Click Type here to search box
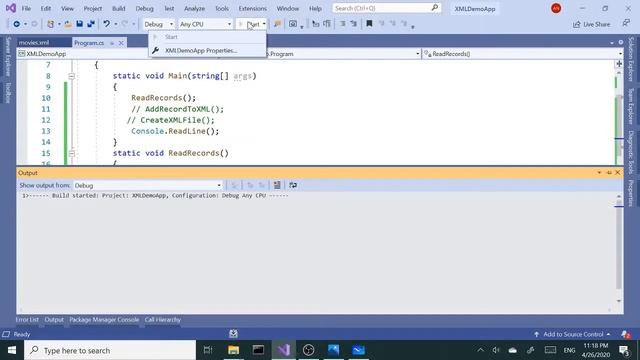Screen dimensions: 640x360 coord(110,350)
